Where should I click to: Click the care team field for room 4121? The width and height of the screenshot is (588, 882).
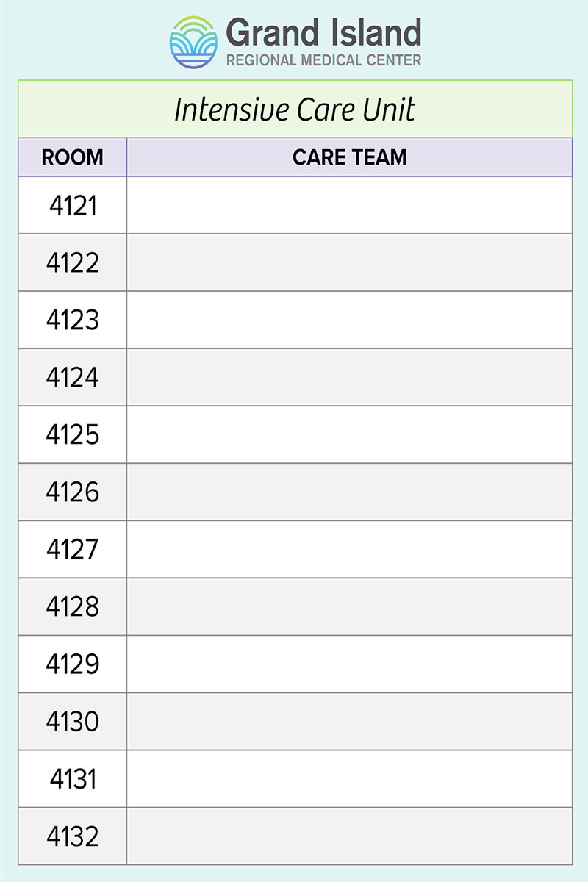tap(350, 205)
